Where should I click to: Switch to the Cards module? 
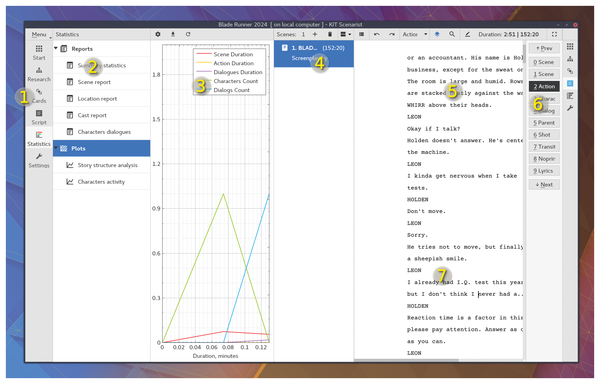point(39,96)
